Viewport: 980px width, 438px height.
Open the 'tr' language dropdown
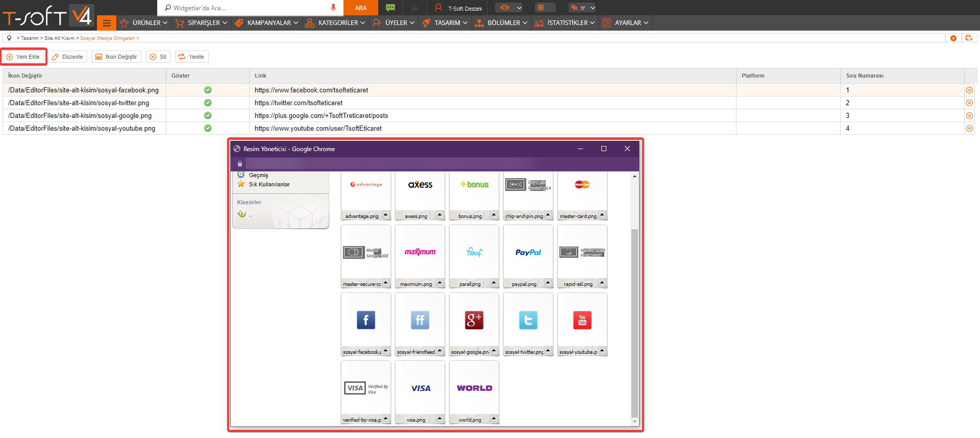[x=583, y=8]
